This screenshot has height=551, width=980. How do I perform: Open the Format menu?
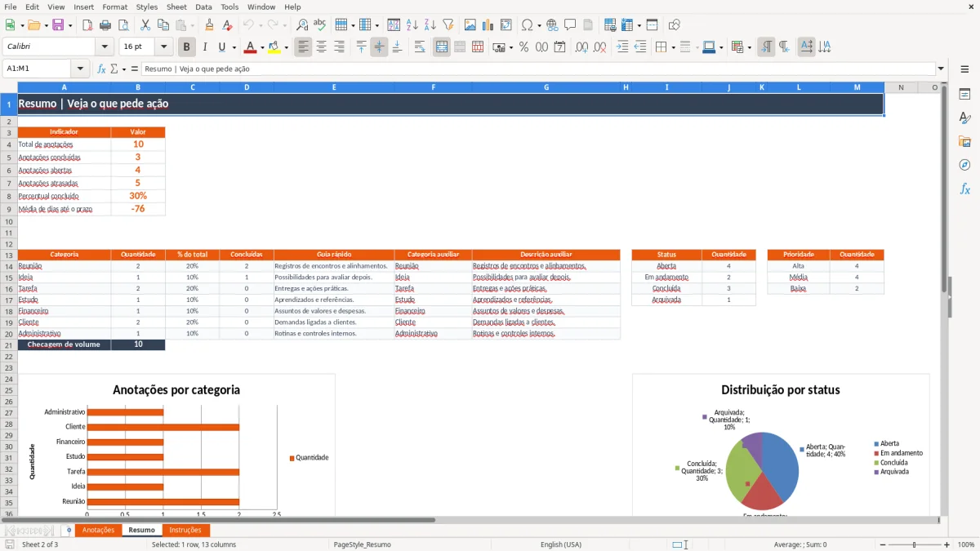[114, 7]
